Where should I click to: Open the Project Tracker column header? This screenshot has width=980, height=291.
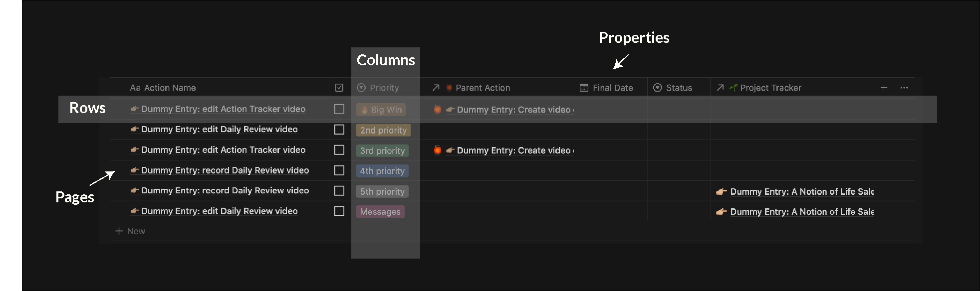pos(759,88)
